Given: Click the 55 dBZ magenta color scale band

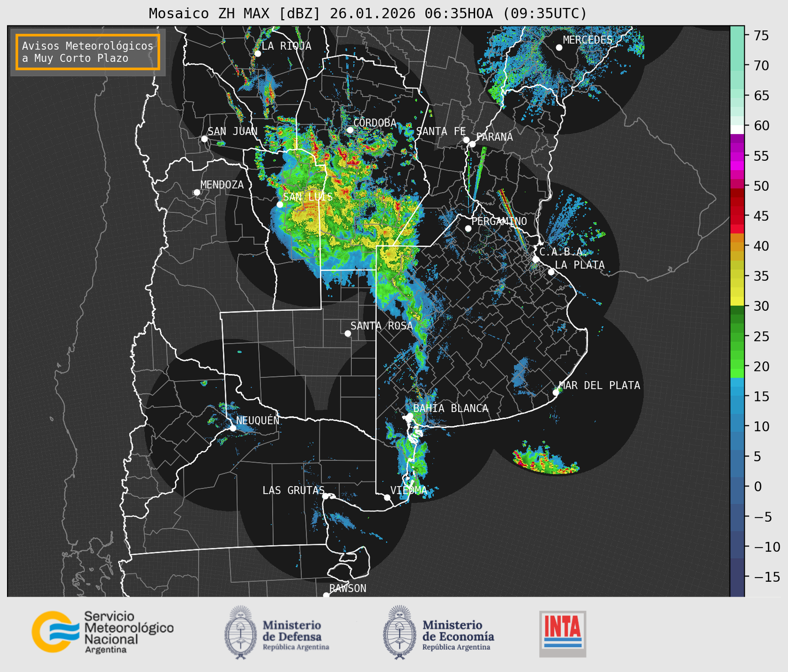Looking at the screenshot, I should click(x=737, y=156).
